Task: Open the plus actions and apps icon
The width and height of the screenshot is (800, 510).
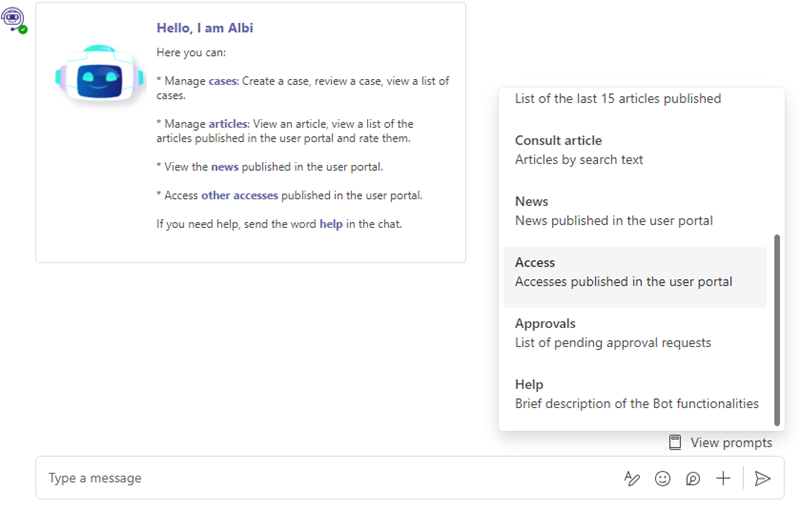Action: coord(723,478)
